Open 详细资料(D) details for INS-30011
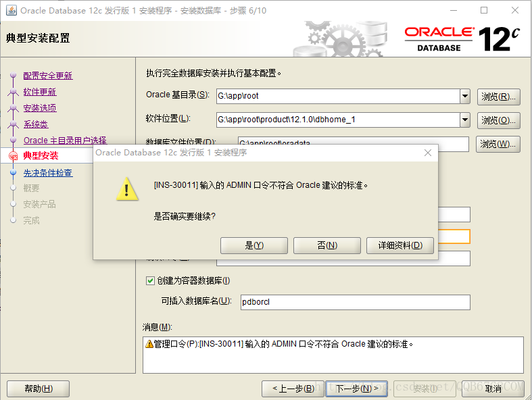The height and width of the screenshot is (400, 532). (x=400, y=245)
